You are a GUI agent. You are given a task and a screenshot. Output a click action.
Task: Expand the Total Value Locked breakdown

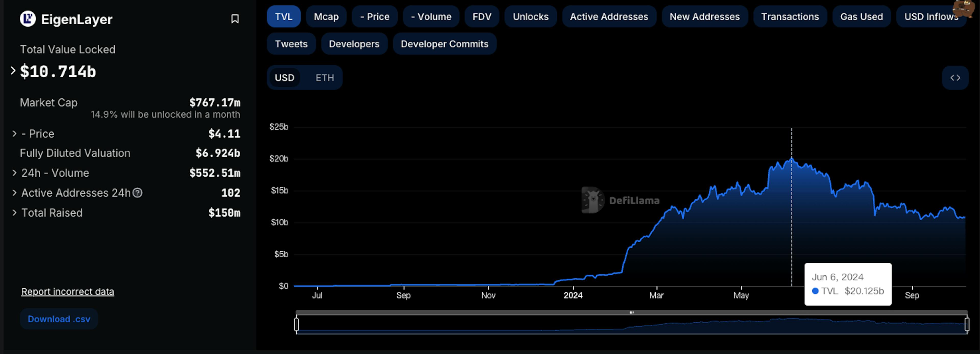pos(13,71)
